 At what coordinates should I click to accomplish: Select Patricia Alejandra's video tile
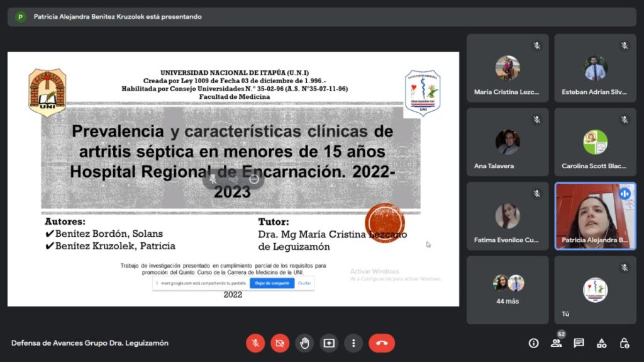click(x=595, y=216)
